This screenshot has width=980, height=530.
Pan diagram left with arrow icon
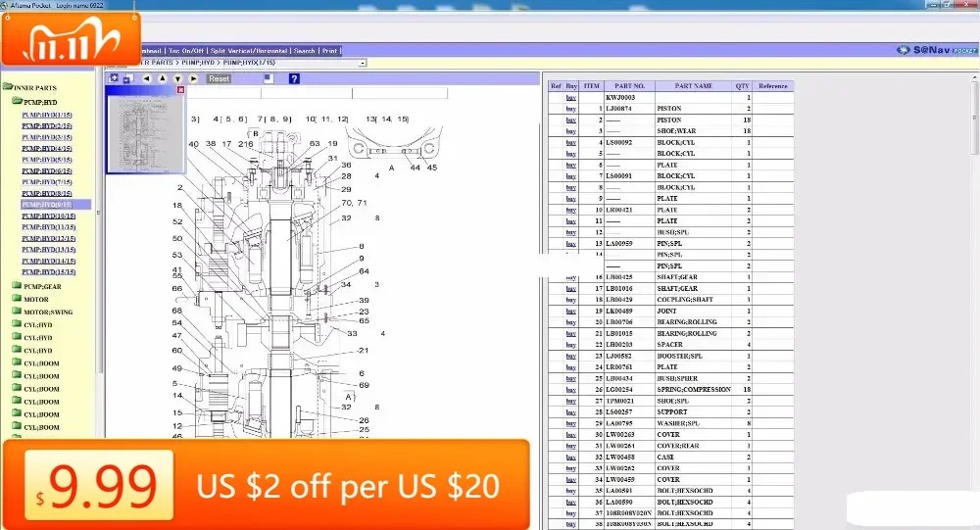[146, 78]
